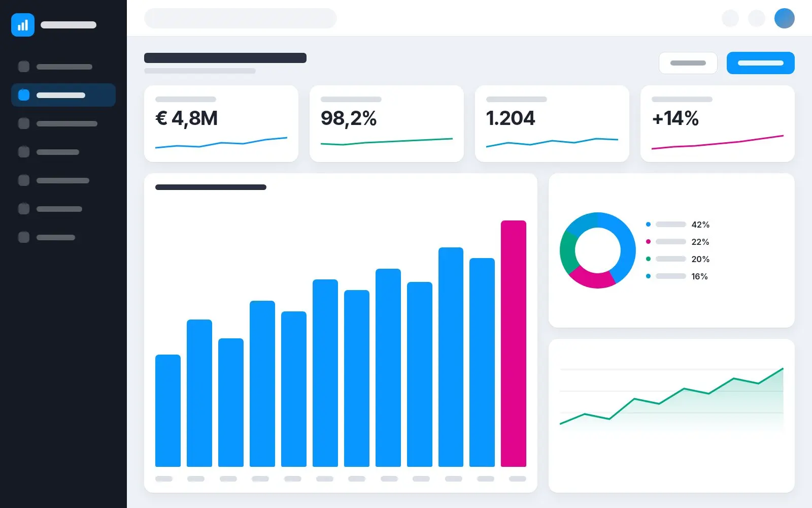Click the gray circular button beside the avatar
The width and height of the screenshot is (812, 508).
pos(757,18)
